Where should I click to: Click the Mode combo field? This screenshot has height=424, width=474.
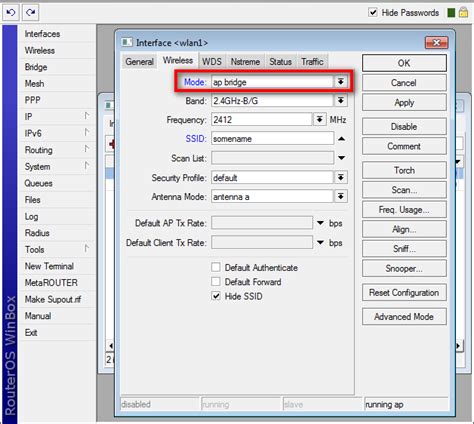tap(272, 82)
